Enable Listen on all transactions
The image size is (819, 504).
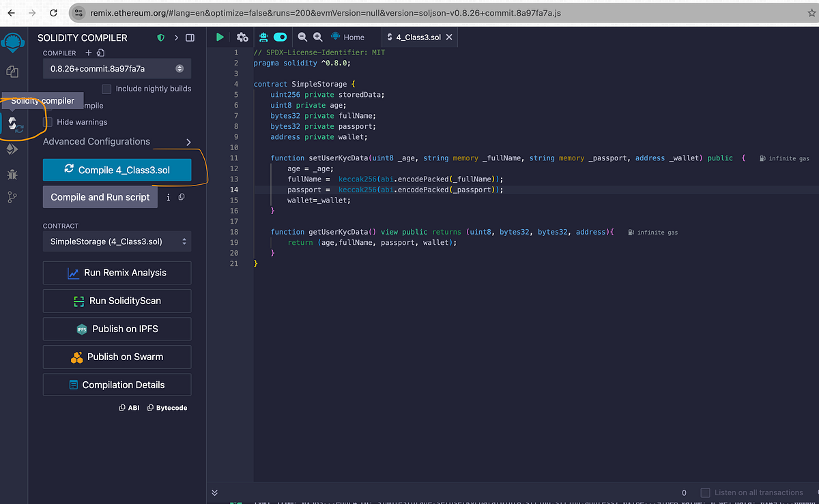pos(706,492)
